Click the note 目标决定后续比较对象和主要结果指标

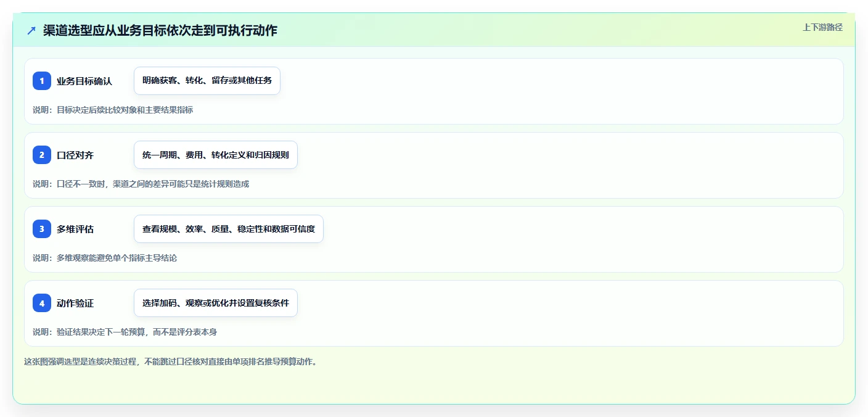pos(113,110)
